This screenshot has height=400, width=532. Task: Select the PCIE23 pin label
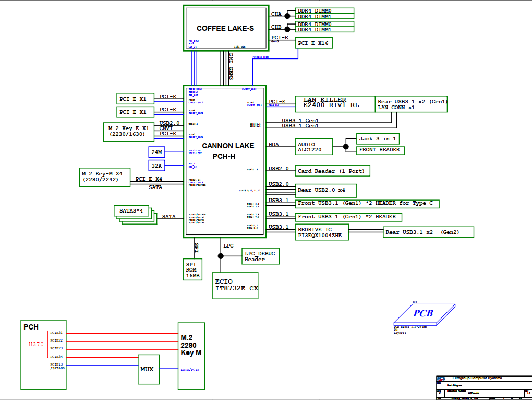click(x=56, y=348)
